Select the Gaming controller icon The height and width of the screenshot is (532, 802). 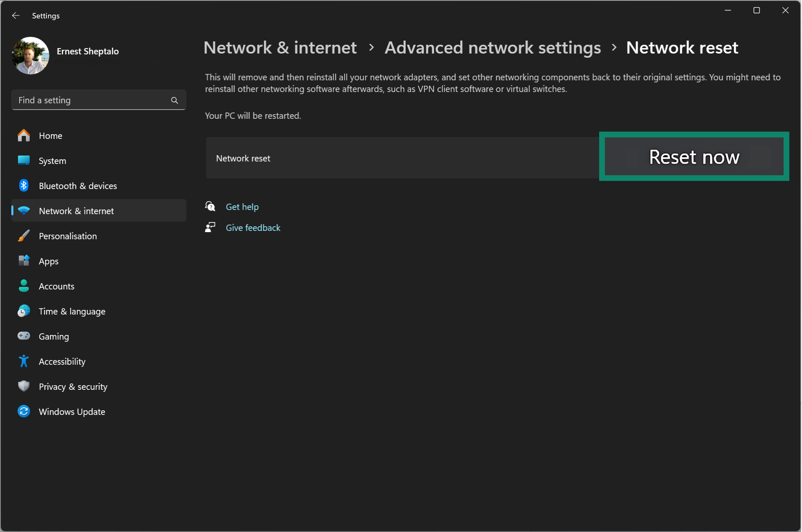(x=24, y=336)
